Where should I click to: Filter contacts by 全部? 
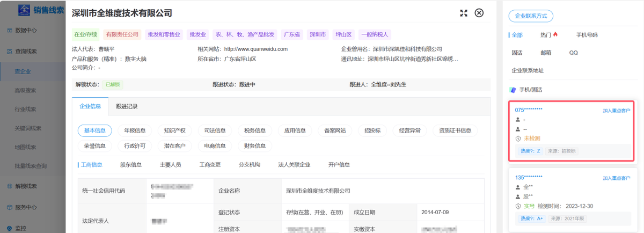(x=517, y=35)
